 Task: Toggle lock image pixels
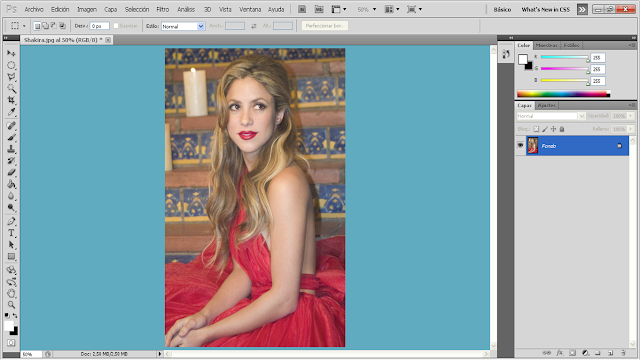pyautogui.click(x=544, y=129)
